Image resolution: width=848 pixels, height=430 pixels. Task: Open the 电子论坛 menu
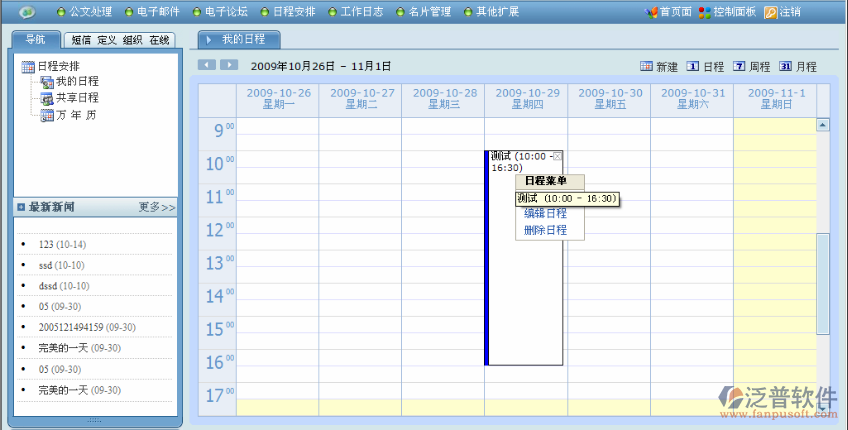point(221,11)
